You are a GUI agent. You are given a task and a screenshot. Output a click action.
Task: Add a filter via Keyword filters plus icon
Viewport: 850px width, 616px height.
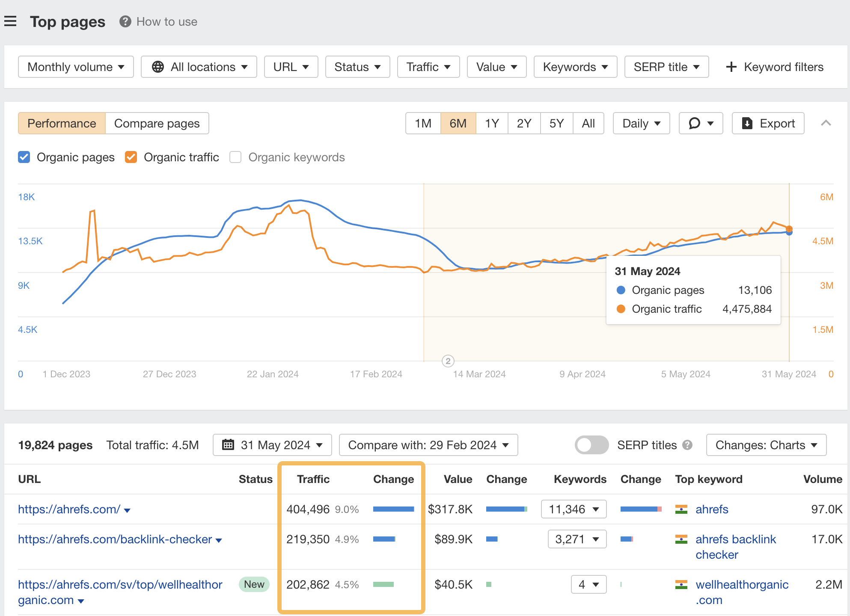(x=731, y=67)
